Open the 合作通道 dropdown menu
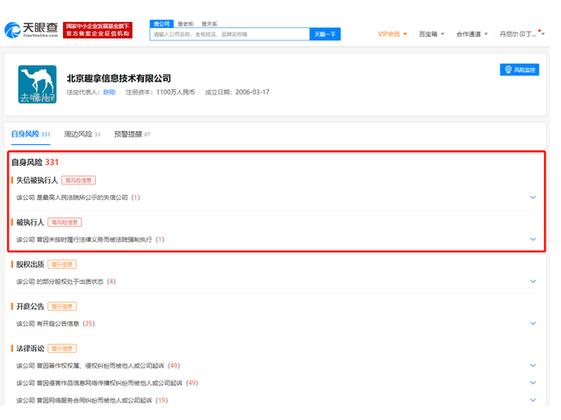 (472, 34)
